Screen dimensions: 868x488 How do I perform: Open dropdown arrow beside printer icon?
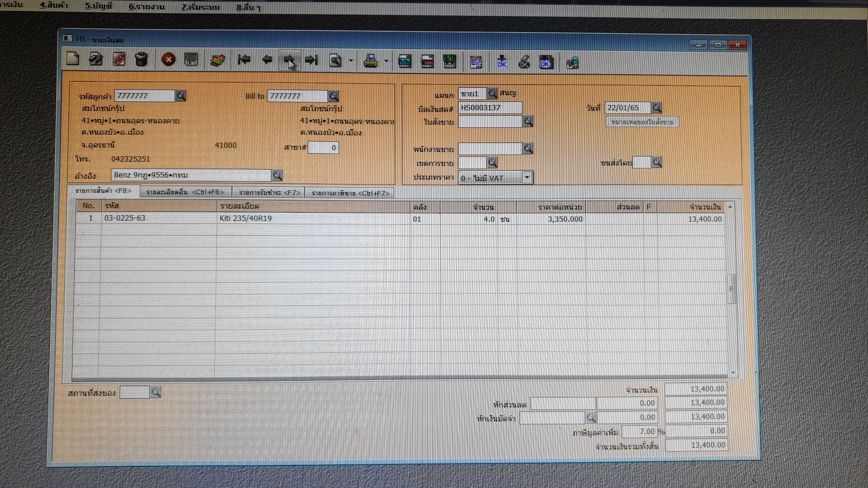tap(386, 61)
